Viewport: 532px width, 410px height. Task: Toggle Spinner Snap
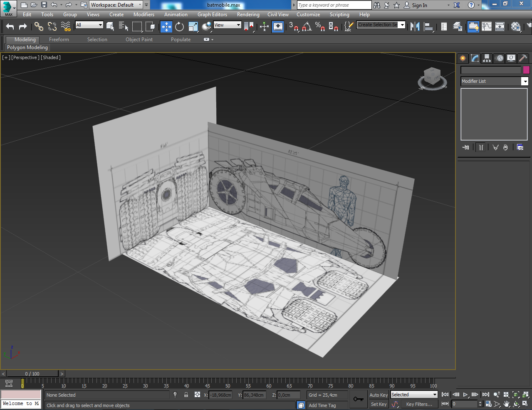[333, 27]
